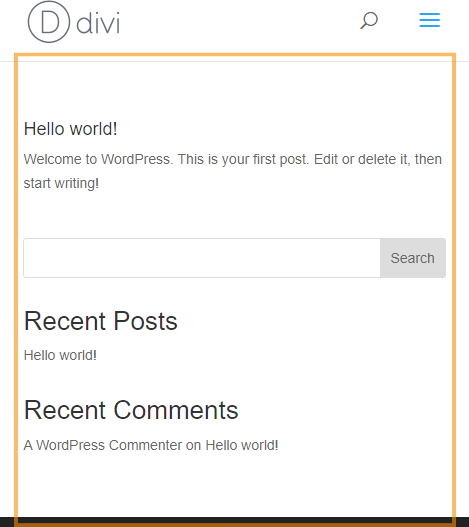This screenshot has width=469, height=527.
Task: Open the Hello world! post title
Action: 71,129
